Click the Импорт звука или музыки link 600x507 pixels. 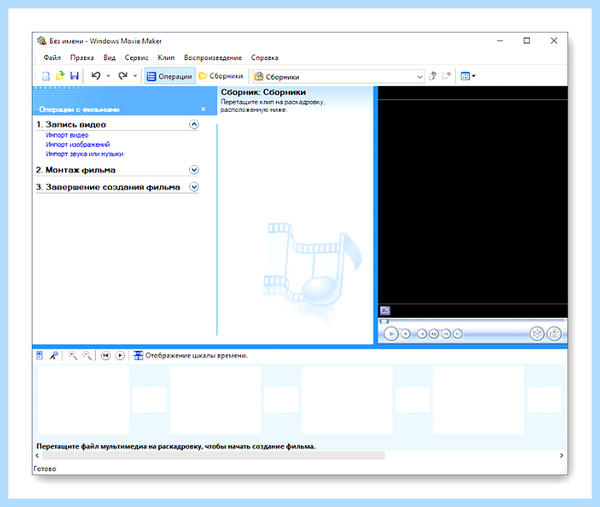pos(85,154)
